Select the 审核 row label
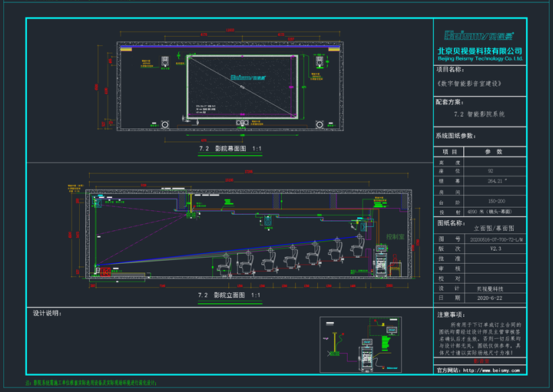The height and width of the screenshot is (392, 553). click(x=449, y=268)
